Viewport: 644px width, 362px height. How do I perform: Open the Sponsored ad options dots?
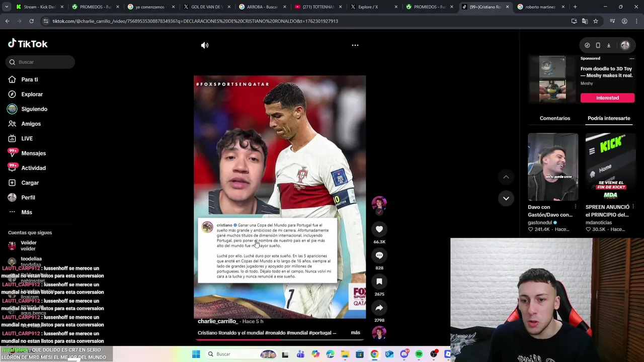(632, 58)
